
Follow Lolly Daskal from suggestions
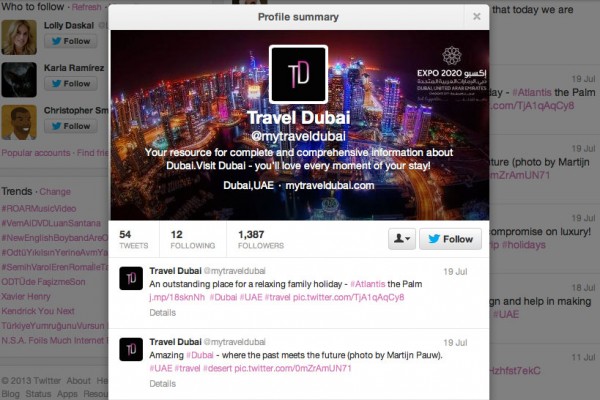point(71,41)
